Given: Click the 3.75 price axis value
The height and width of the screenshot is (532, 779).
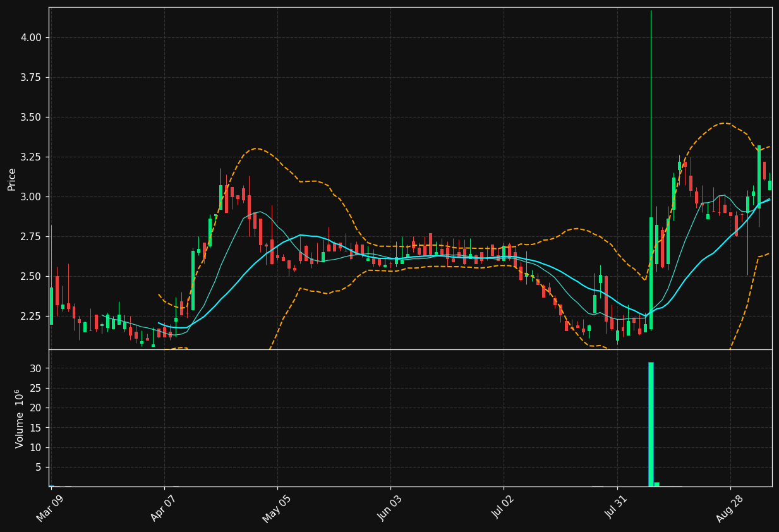Looking at the screenshot, I should (31, 78).
